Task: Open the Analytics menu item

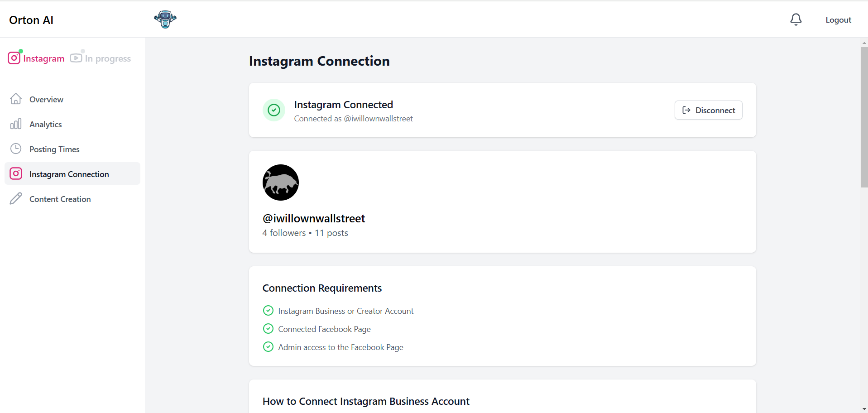Action: point(46,125)
